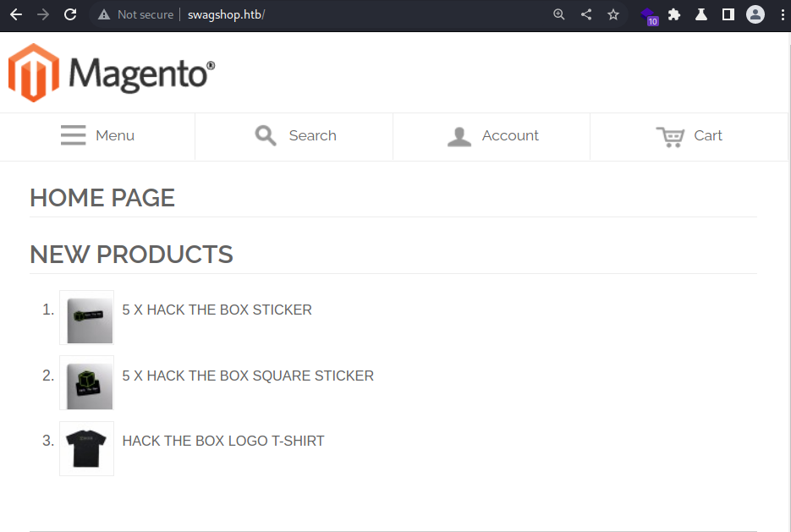Viewport: 791px width, 532px height.
Task: Click the hamburger Menu icon
Action: click(x=73, y=135)
